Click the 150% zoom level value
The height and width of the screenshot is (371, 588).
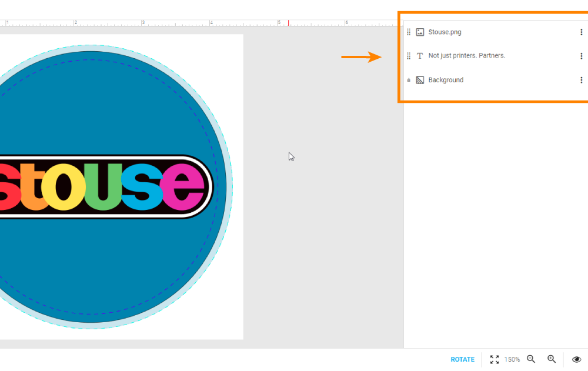512,359
